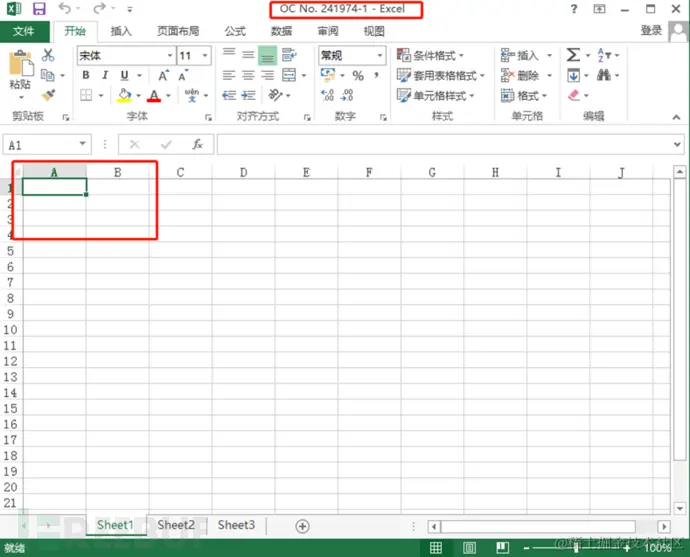Switch to the 数据 (Data) ribbon tab
The image size is (690, 557).
(x=282, y=31)
